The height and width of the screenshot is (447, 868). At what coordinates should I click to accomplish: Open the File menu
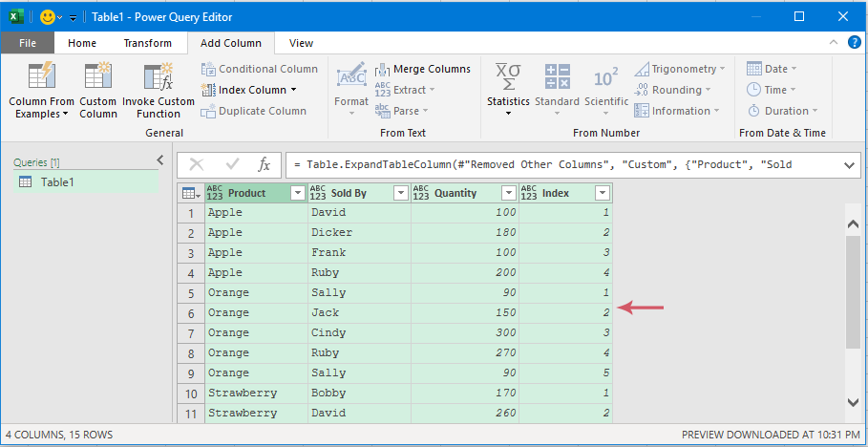(x=28, y=43)
